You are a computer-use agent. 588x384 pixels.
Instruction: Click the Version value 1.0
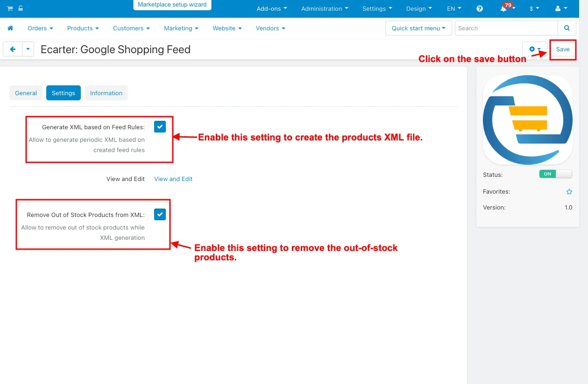pyautogui.click(x=568, y=207)
